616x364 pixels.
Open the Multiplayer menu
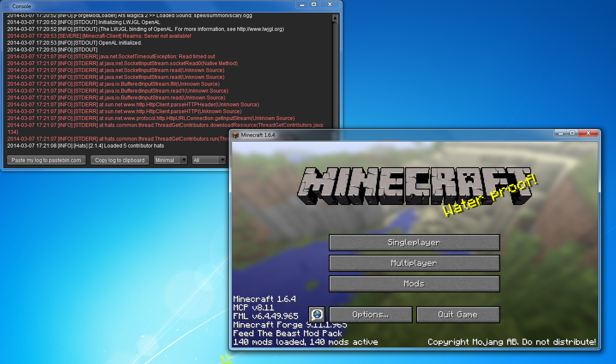(414, 263)
